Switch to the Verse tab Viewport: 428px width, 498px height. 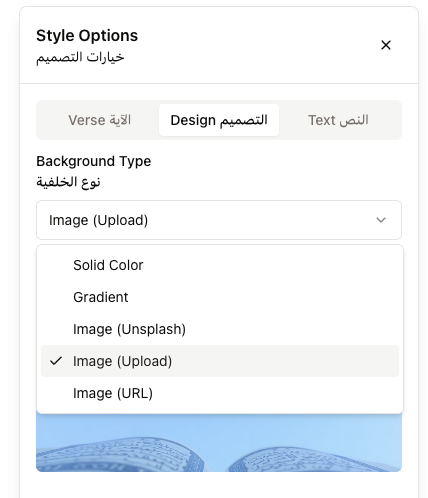99,120
